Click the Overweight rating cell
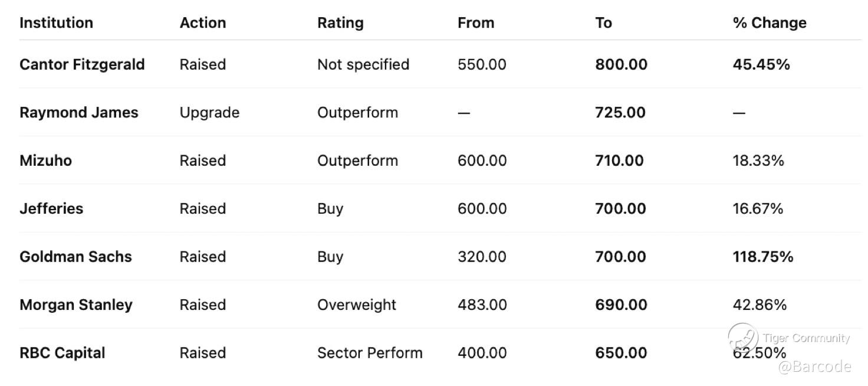Image resolution: width=868 pixels, height=386 pixels. tap(357, 305)
